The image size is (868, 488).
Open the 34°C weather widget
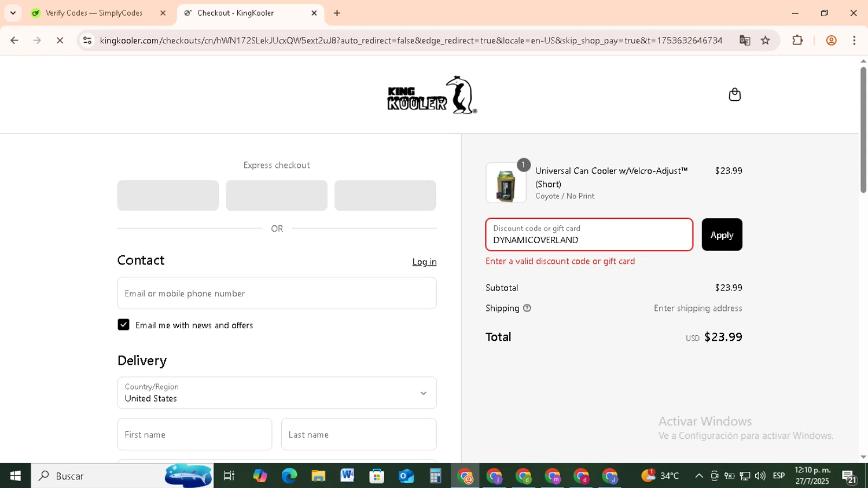660,476
